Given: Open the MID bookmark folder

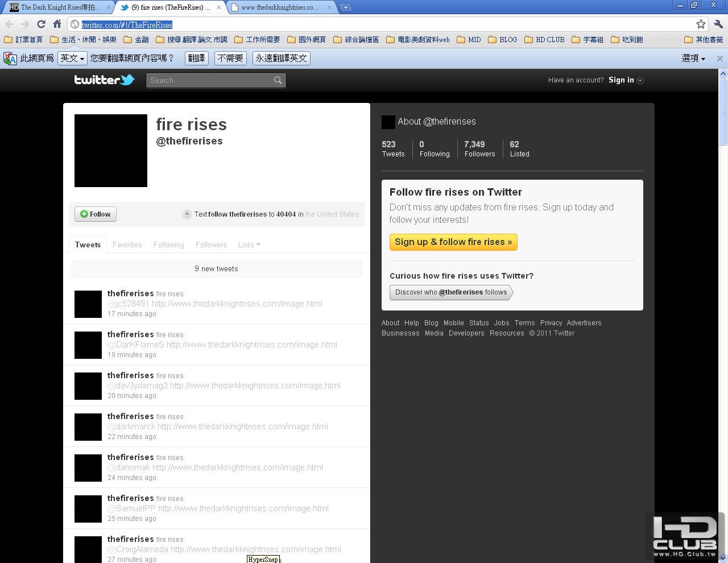Looking at the screenshot, I should (469, 40).
